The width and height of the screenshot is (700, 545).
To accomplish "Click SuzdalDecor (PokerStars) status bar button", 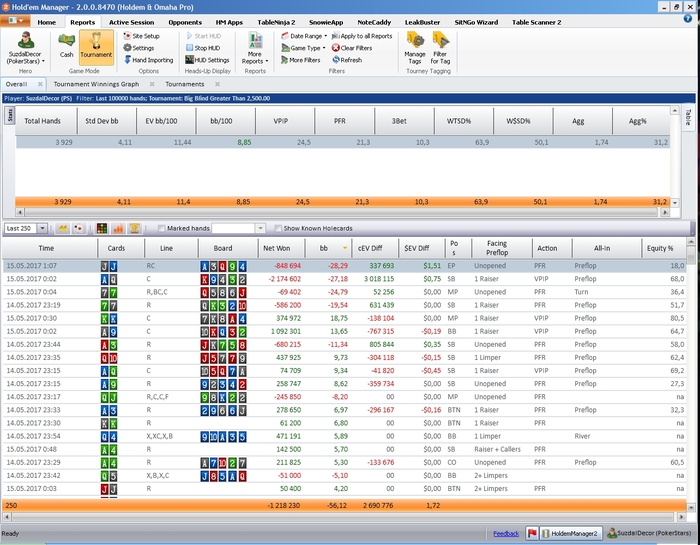I will pyautogui.click(x=649, y=533).
